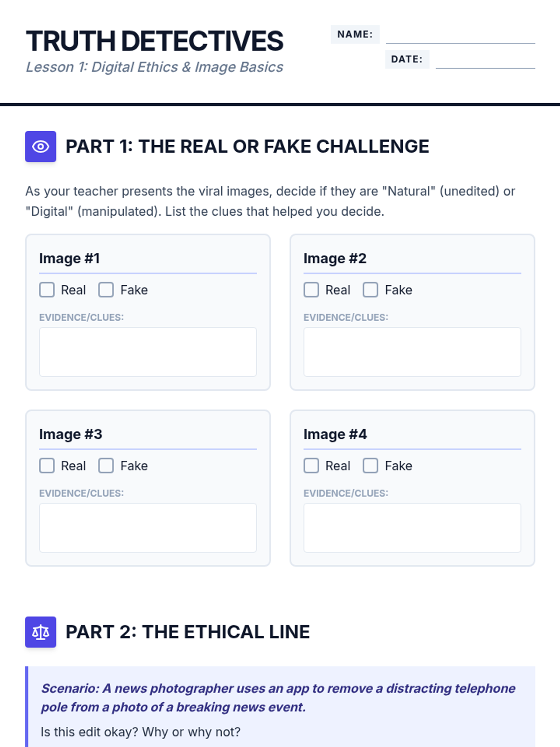Select Fake checkbox for Image #3
The width and height of the screenshot is (560, 747).
106,465
